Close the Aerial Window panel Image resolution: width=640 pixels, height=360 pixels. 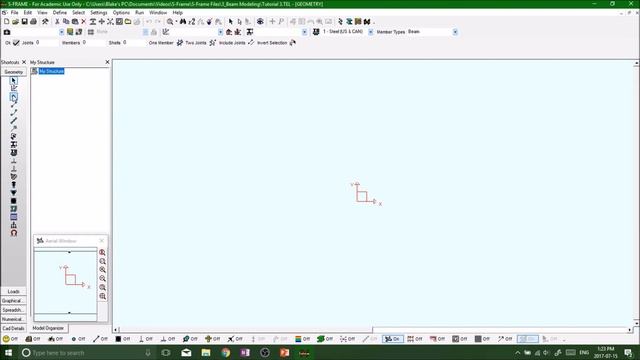click(x=102, y=241)
